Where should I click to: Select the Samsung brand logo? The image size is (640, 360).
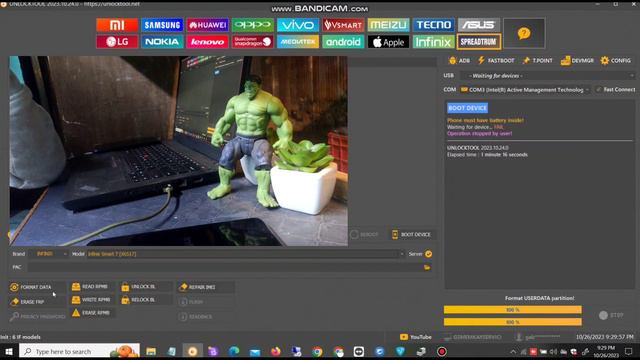click(162, 25)
